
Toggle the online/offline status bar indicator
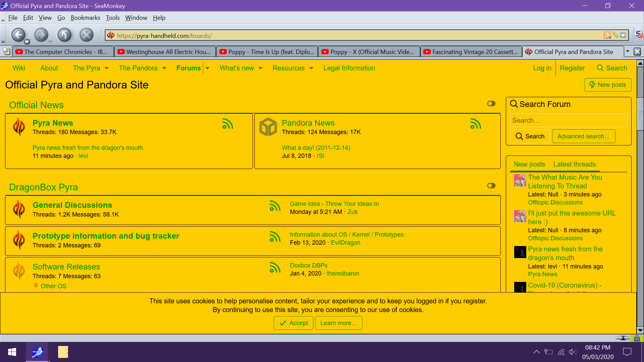[623, 338]
